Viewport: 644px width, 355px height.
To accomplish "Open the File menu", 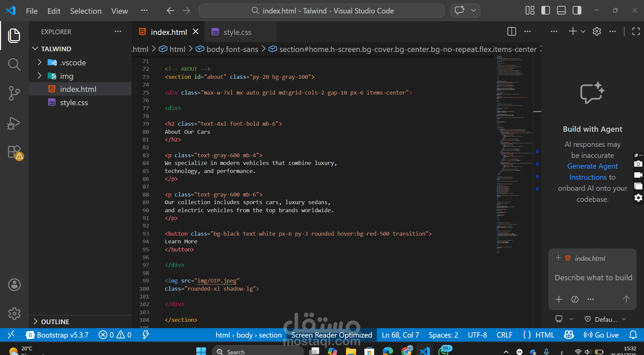I will [32, 11].
